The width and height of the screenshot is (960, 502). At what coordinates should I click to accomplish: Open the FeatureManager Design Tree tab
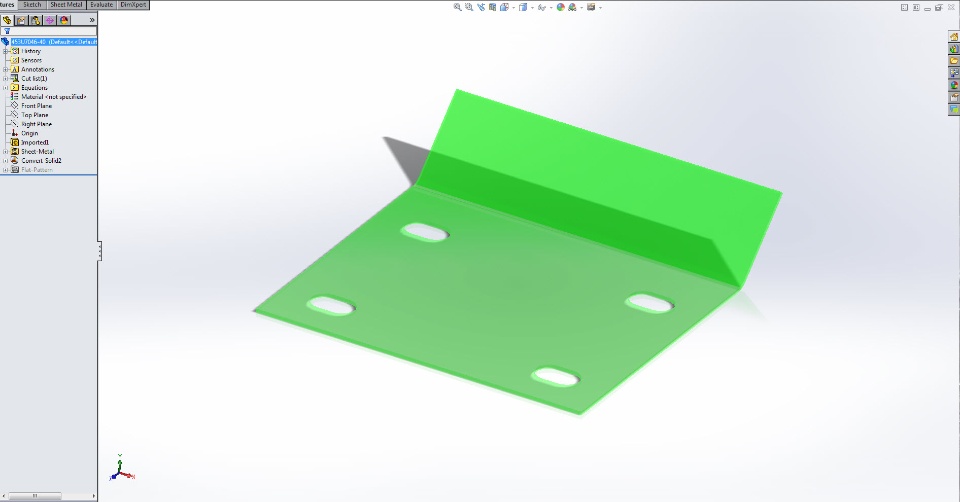(7, 20)
